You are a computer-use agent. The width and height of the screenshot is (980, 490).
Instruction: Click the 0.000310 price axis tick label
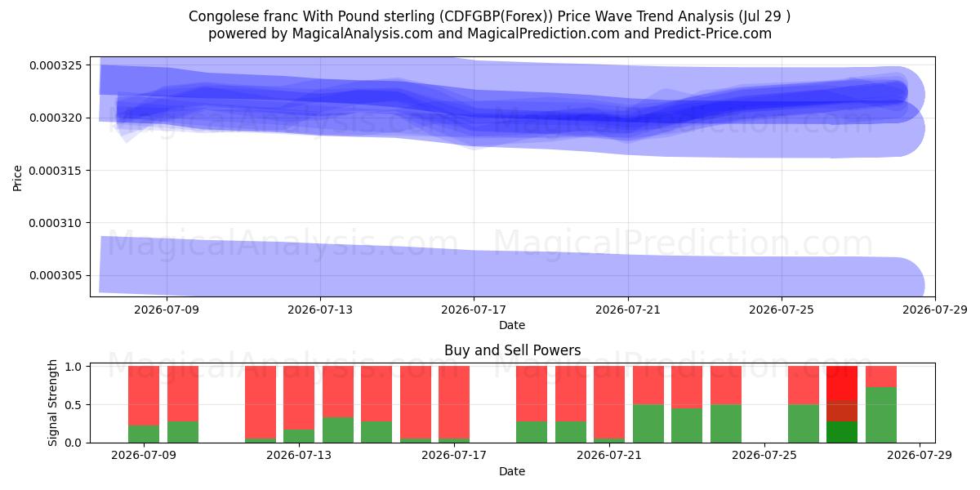[56, 223]
